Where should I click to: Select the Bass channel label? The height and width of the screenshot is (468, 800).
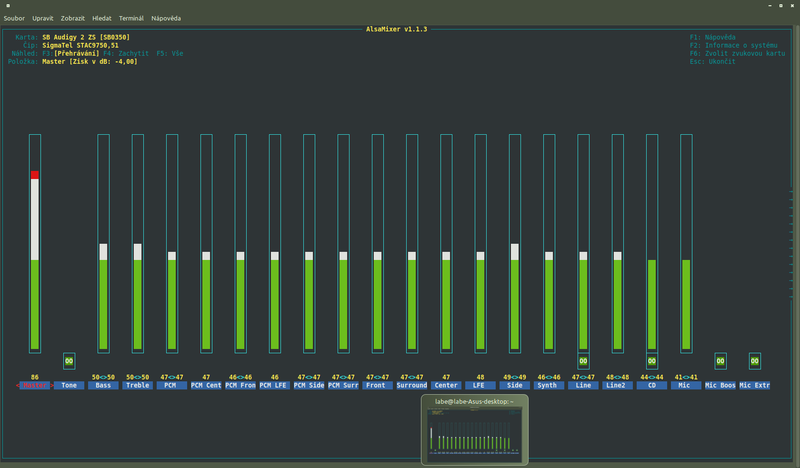(x=103, y=385)
